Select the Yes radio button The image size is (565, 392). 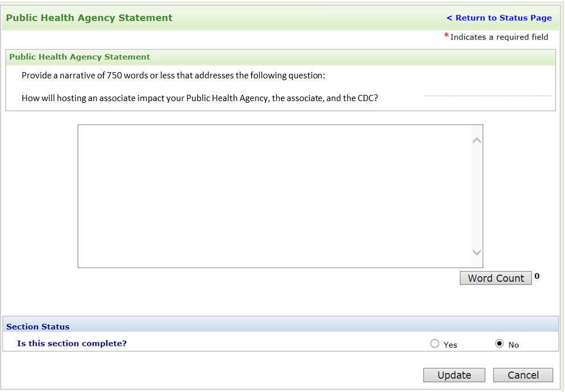[x=435, y=344]
